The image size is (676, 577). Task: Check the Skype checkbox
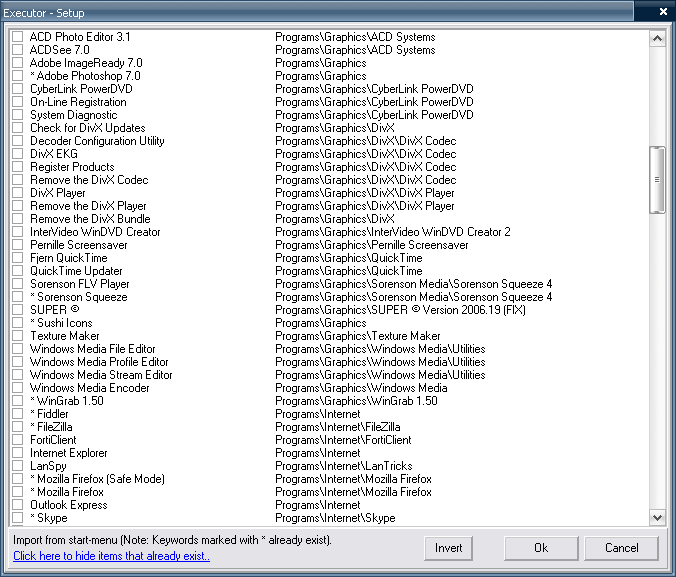18,517
